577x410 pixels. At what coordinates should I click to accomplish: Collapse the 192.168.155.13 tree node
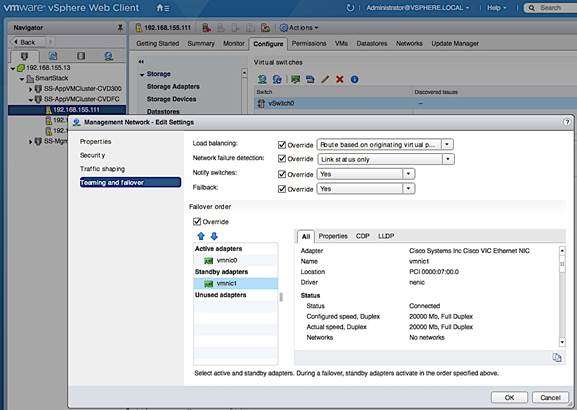coord(13,68)
